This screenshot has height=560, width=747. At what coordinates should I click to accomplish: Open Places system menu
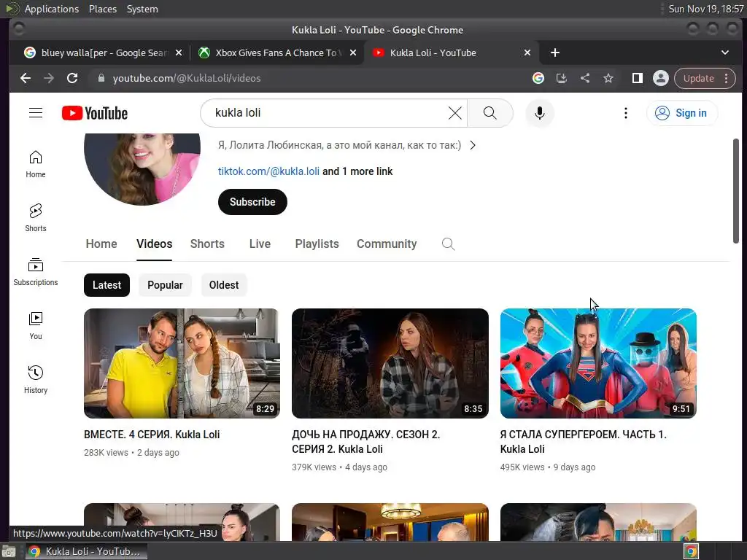click(x=102, y=9)
